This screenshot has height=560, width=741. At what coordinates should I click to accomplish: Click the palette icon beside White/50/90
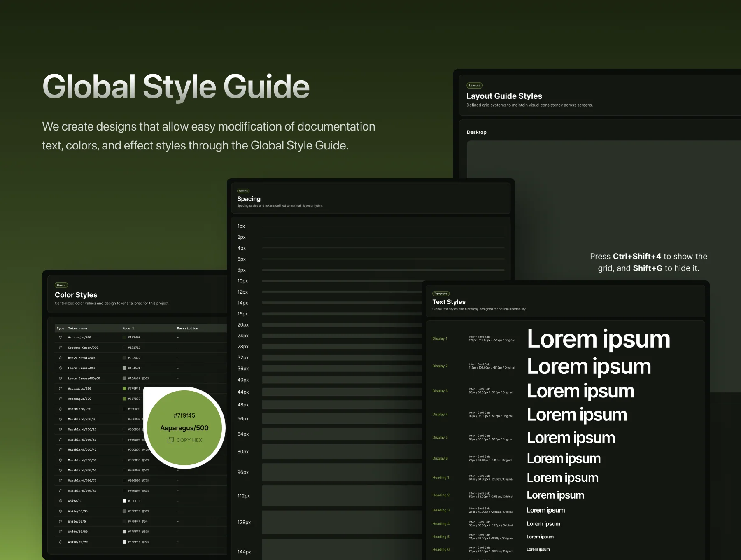point(61,542)
